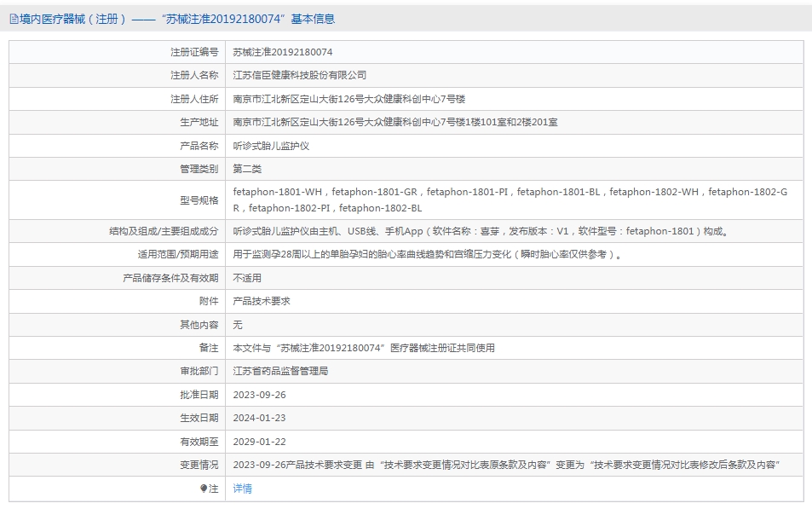Click the 变更情况 field label
Viewport: 812px width, 509px height.
coord(199,465)
